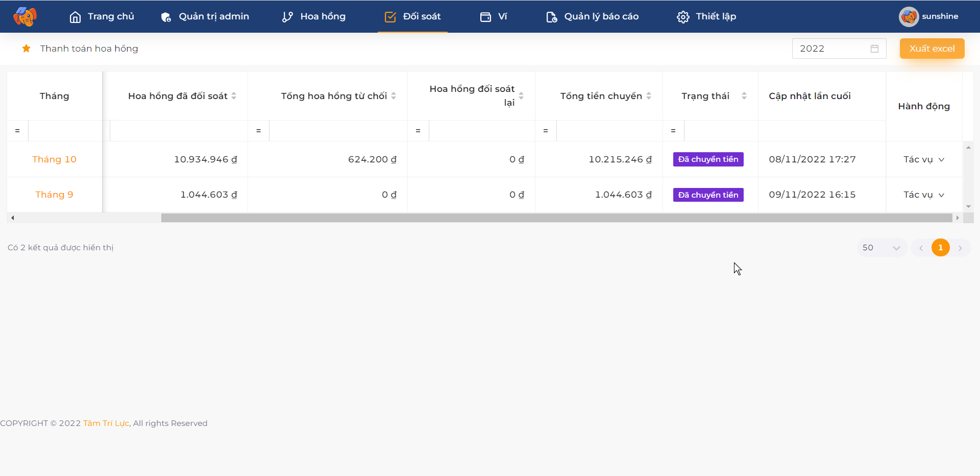Go to next page arrow

(x=960, y=248)
